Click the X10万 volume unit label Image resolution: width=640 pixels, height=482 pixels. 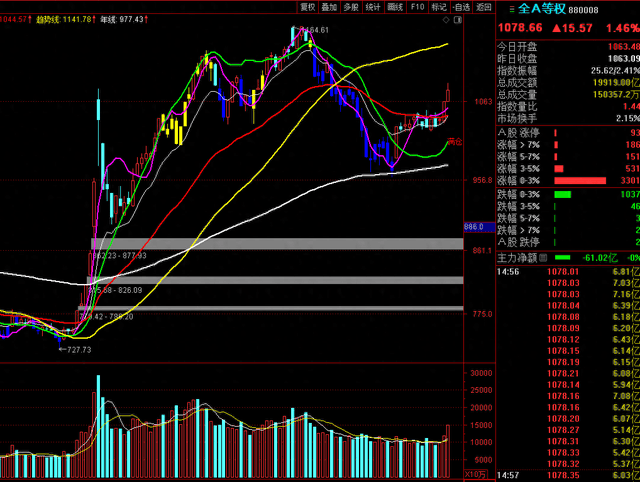click(x=476, y=474)
